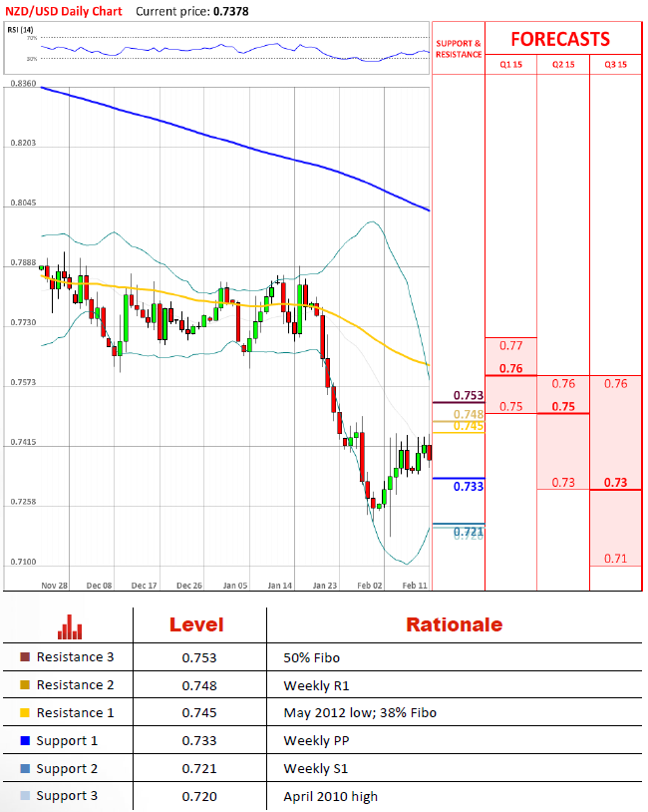Image resolution: width=648 pixels, height=812 pixels.
Task: Click the Dec 17 date axis label
Action: [x=144, y=586]
